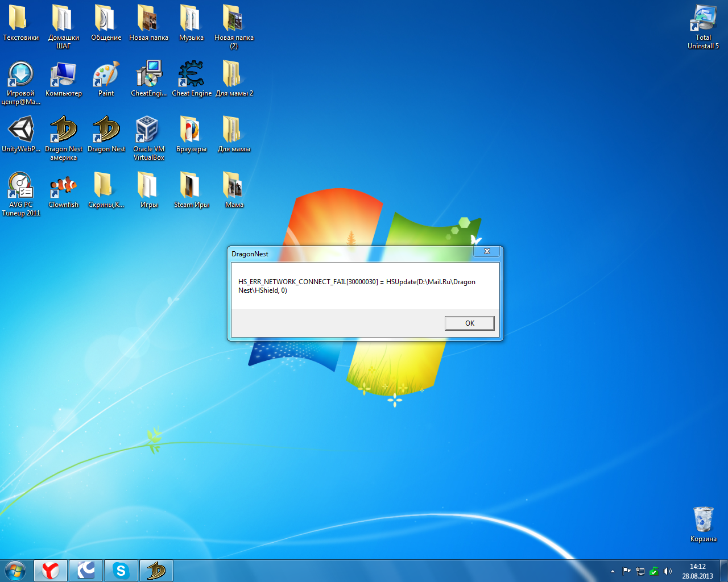The image size is (728, 582).
Task: Launch the Dragon Nest desktop shortcut
Action: 106,134
